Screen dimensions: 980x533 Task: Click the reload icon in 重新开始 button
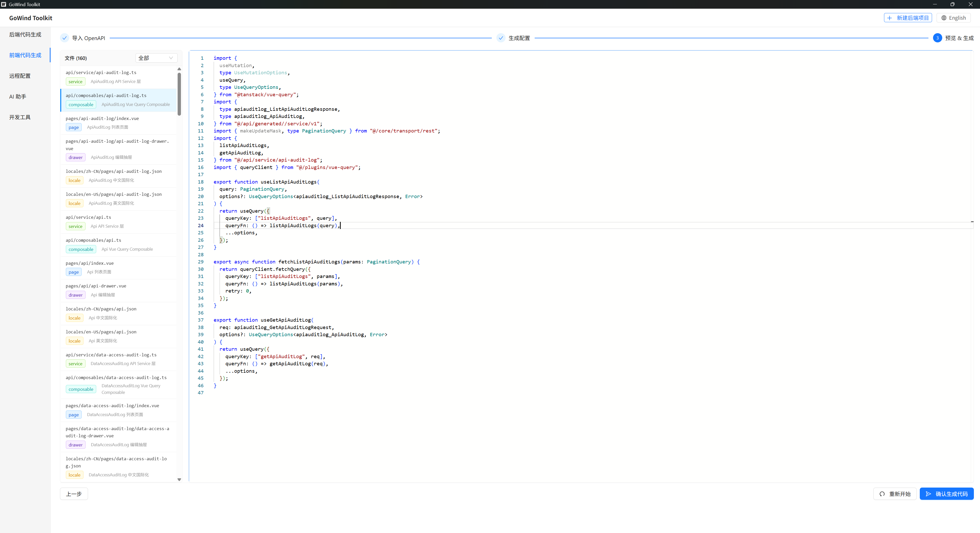(x=882, y=494)
